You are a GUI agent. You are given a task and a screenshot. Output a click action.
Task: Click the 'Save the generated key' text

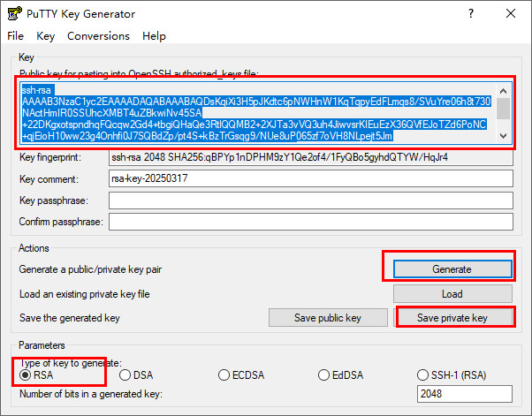pos(70,318)
